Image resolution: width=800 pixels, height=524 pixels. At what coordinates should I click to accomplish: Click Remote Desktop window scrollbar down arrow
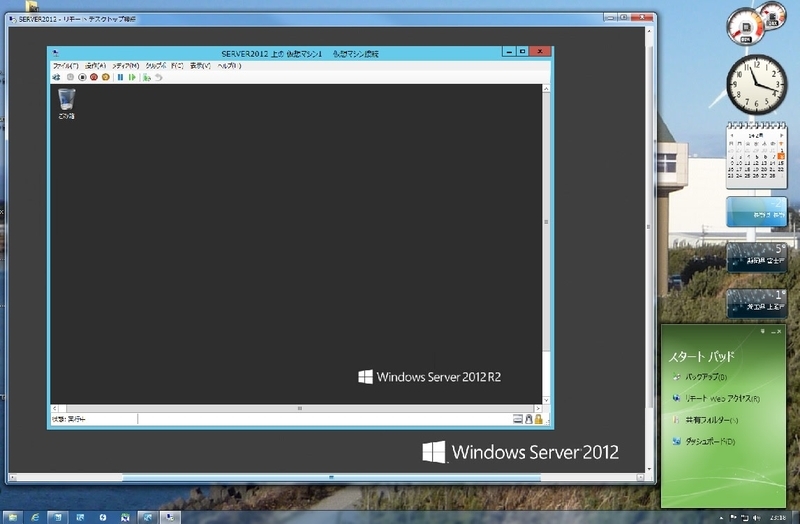point(649,469)
